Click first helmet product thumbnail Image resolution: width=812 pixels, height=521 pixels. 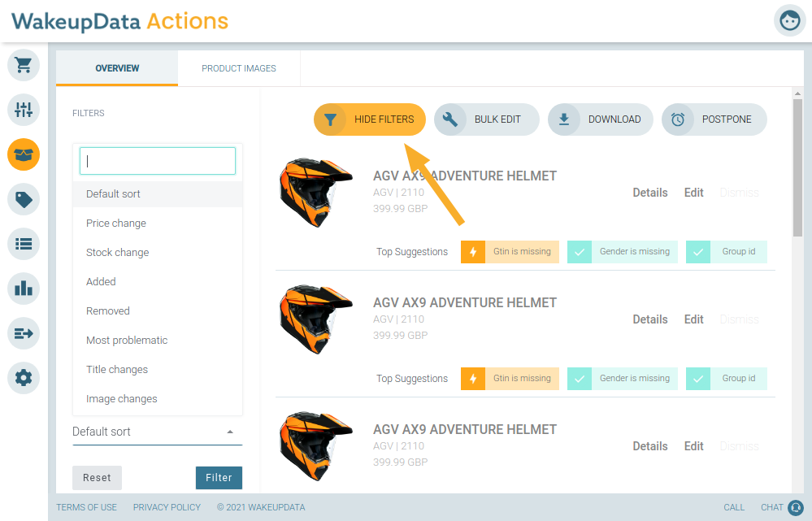315,193
